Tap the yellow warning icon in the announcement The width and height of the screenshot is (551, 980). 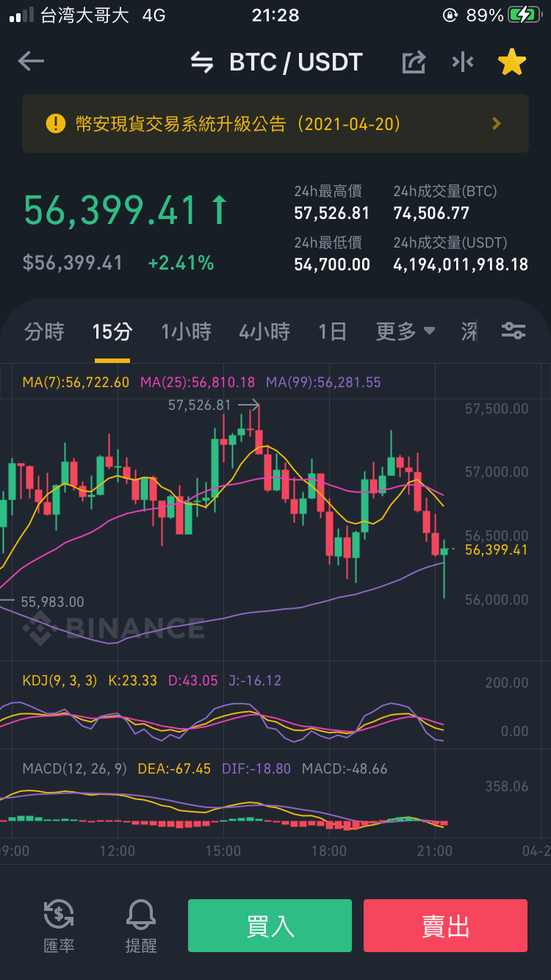click(56, 123)
